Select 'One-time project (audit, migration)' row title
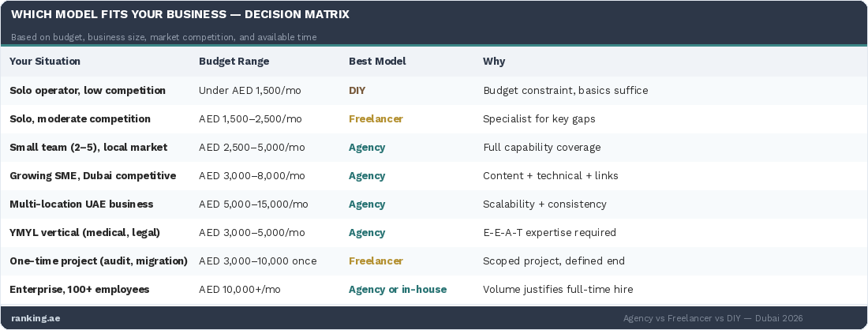 99,261
